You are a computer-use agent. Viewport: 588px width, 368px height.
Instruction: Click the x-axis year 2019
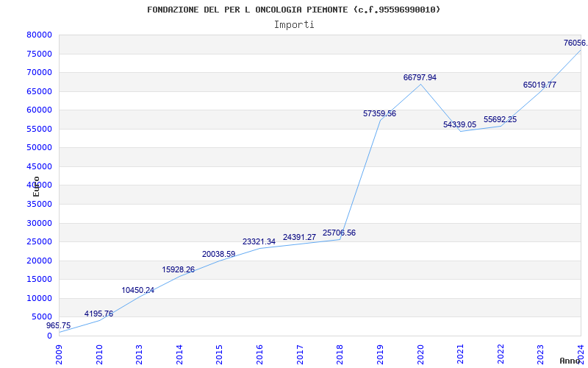tap(380, 355)
